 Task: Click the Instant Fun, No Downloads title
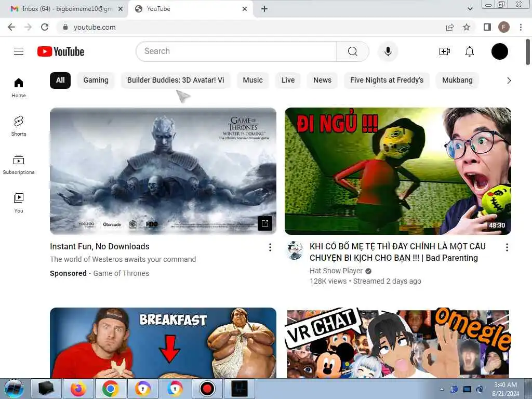pos(100,246)
